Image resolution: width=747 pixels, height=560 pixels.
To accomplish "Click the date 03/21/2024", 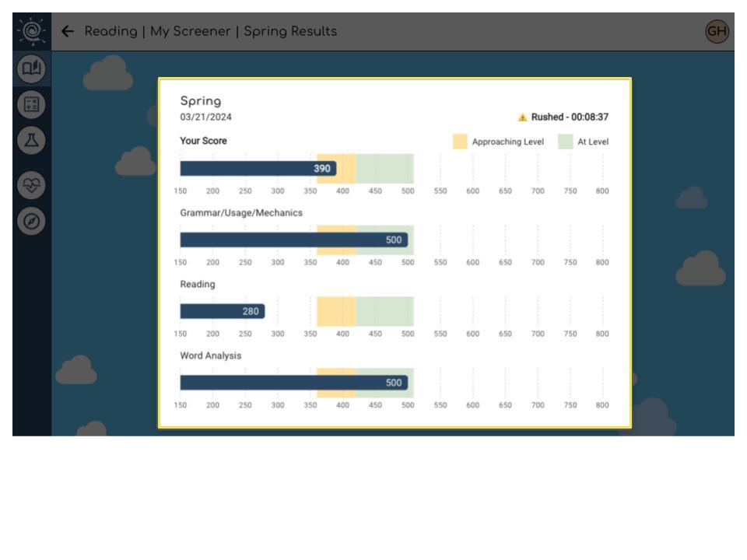I will click(x=205, y=117).
